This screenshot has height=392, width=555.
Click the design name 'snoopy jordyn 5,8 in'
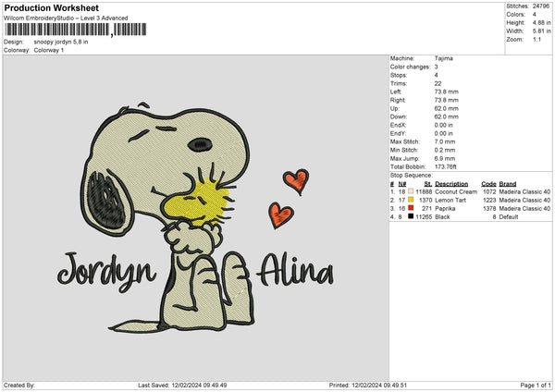pyautogui.click(x=61, y=42)
